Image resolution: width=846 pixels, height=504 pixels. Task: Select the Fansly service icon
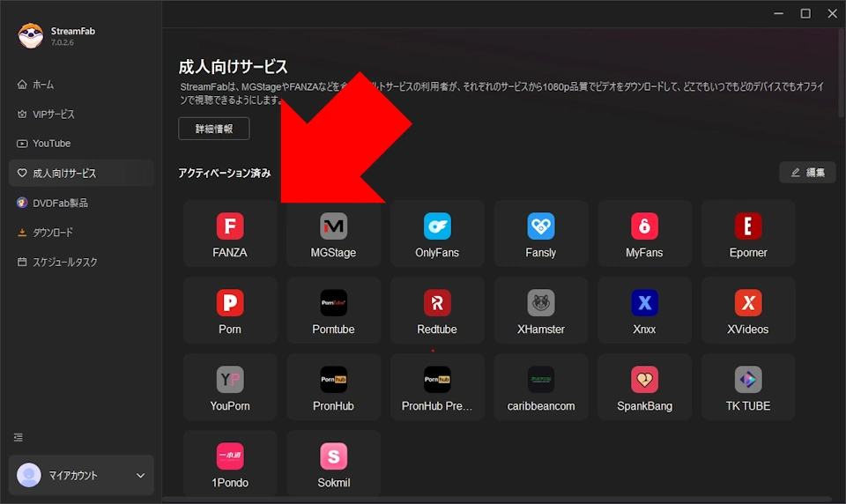540,226
